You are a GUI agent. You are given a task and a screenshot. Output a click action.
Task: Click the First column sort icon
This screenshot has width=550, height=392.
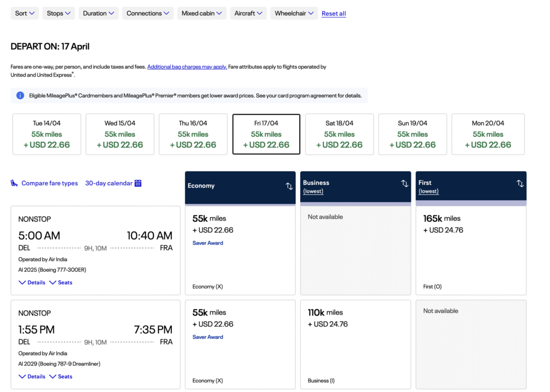[520, 184]
